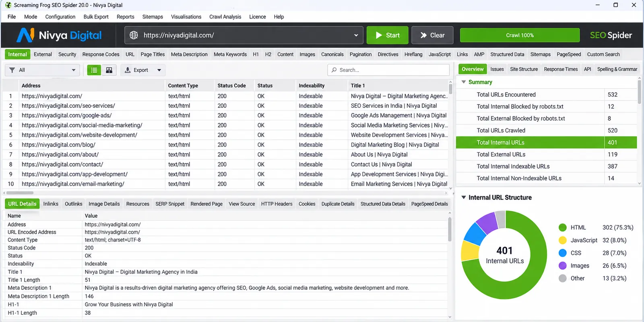Image resolution: width=644 pixels, height=322 pixels.
Task: Select the Total Internal URLs row
Action: click(x=546, y=142)
